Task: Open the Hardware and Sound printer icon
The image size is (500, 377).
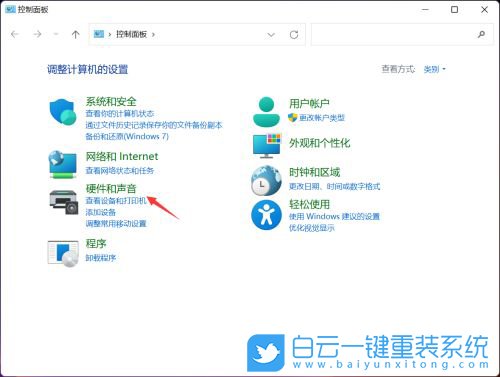Action: (x=63, y=202)
